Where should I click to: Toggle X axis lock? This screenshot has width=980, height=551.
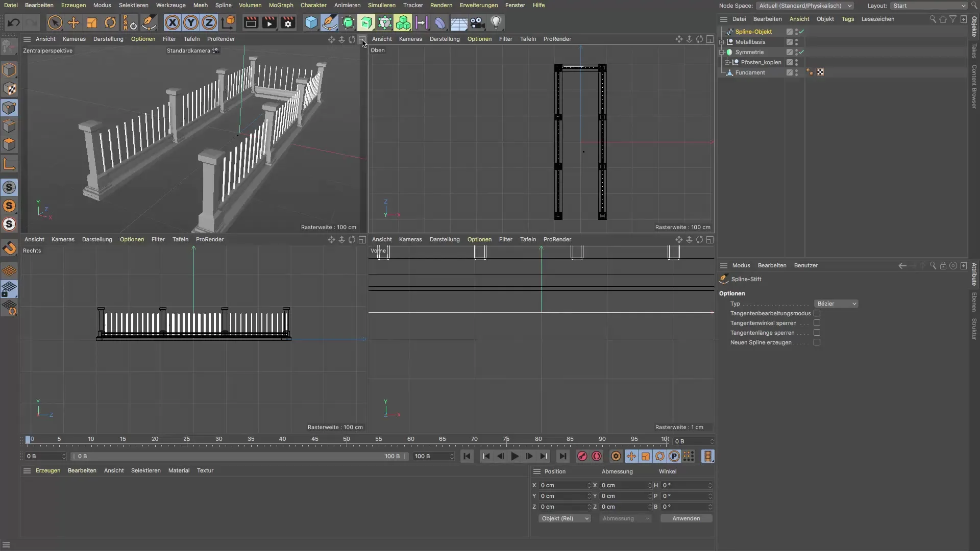coord(173,22)
